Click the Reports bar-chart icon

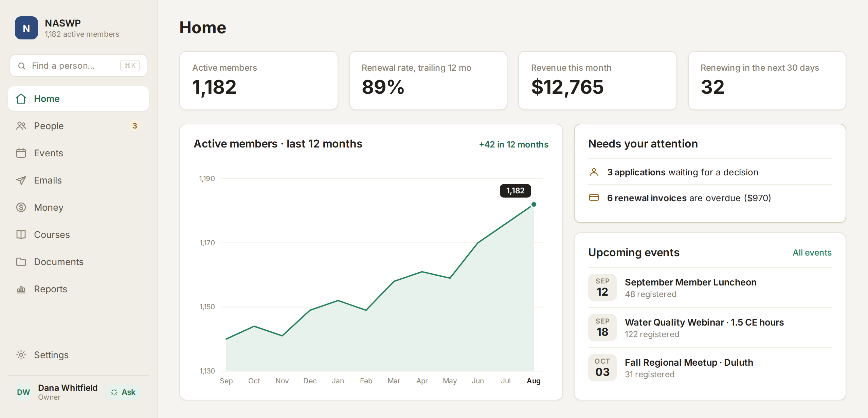point(21,289)
